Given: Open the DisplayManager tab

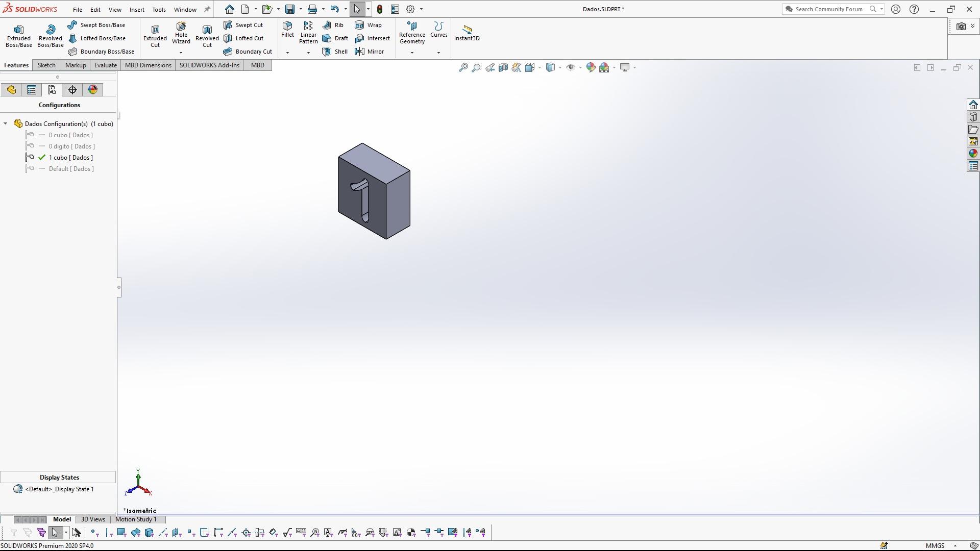Looking at the screenshot, I should click(x=93, y=90).
